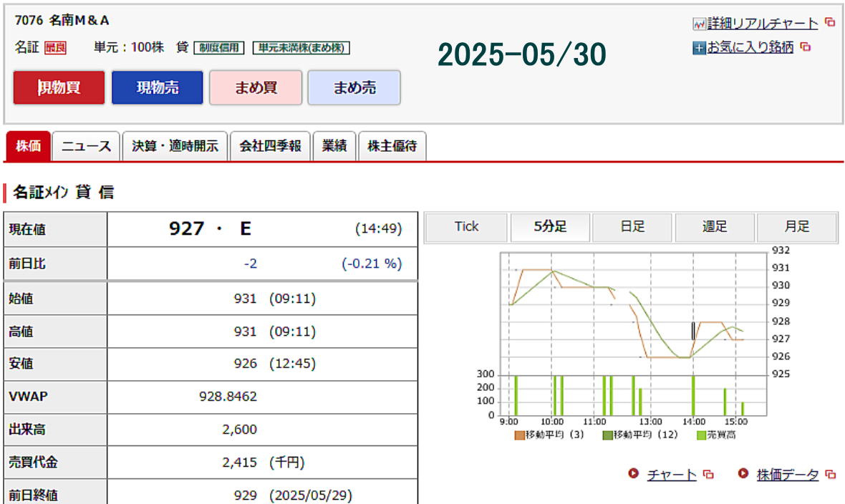The height and width of the screenshot is (504, 845).
Task: Click popup icon after 株価データ link
Action: tap(831, 475)
